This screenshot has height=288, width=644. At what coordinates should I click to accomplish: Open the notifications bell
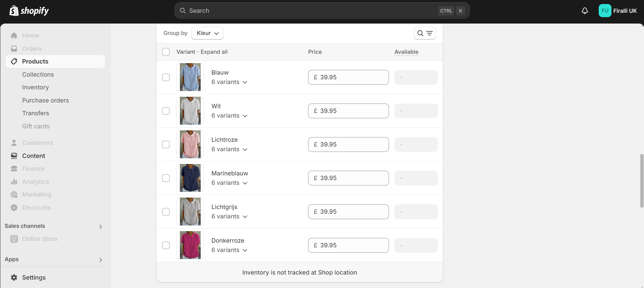(585, 11)
